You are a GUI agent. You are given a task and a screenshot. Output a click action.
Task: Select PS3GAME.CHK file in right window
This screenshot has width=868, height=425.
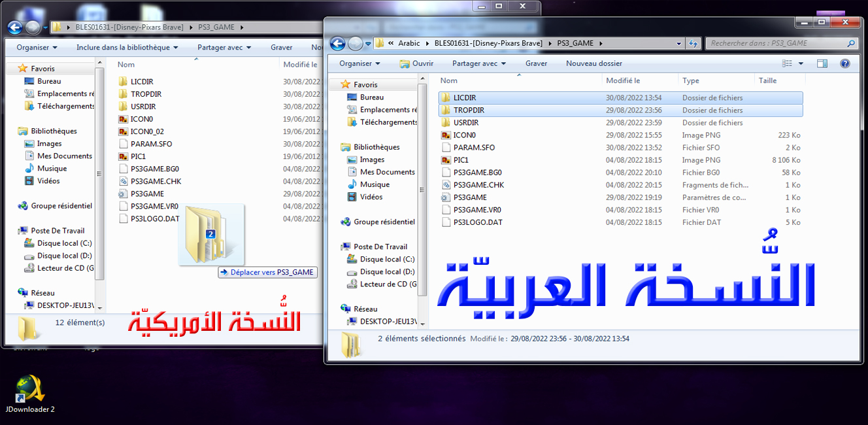(x=478, y=185)
